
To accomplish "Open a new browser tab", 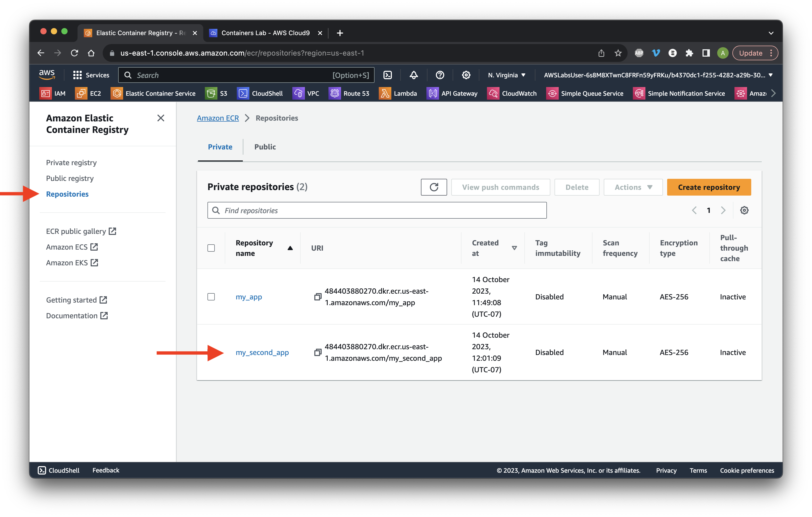I will (x=339, y=33).
